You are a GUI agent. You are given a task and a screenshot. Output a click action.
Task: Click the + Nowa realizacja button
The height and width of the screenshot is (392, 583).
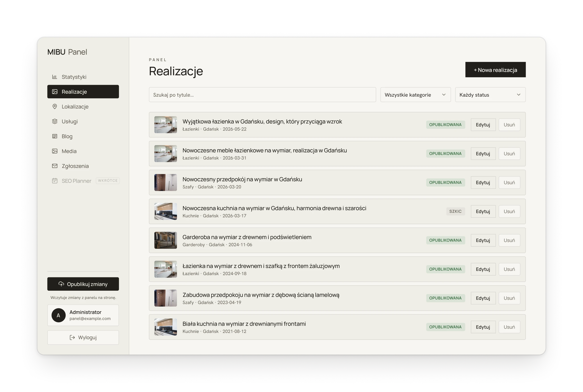(495, 70)
